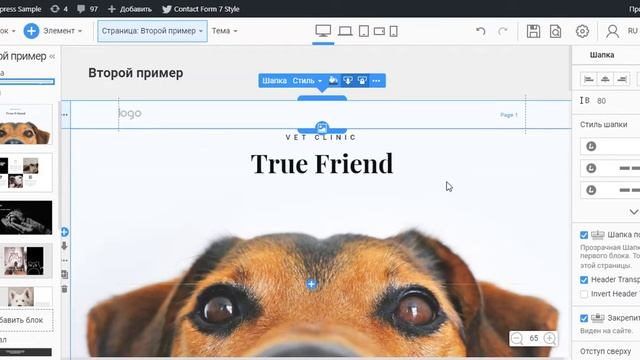Open WordPress comments counter 97
The height and width of the screenshot is (360, 640).
tap(87, 9)
